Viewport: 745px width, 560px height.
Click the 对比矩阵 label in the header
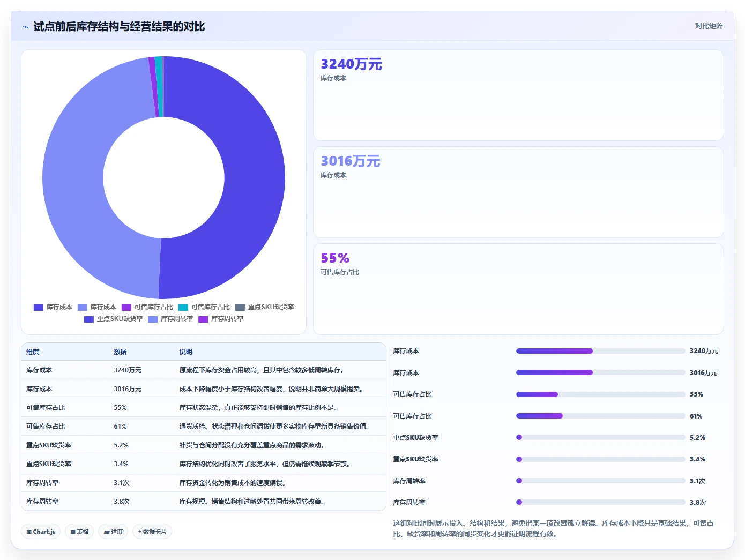coord(709,26)
